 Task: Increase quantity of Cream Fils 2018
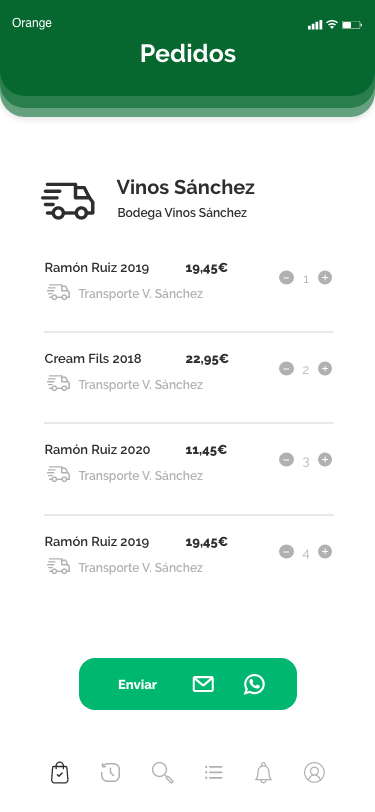point(325,369)
